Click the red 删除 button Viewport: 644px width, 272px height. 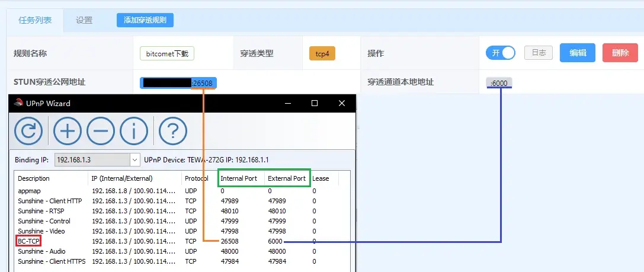pyautogui.click(x=620, y=53)
